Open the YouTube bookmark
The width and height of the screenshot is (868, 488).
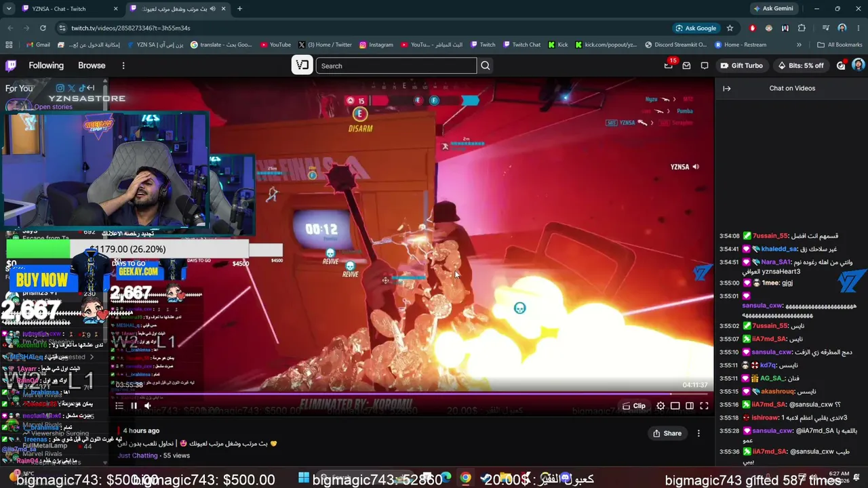click(275, 45)
